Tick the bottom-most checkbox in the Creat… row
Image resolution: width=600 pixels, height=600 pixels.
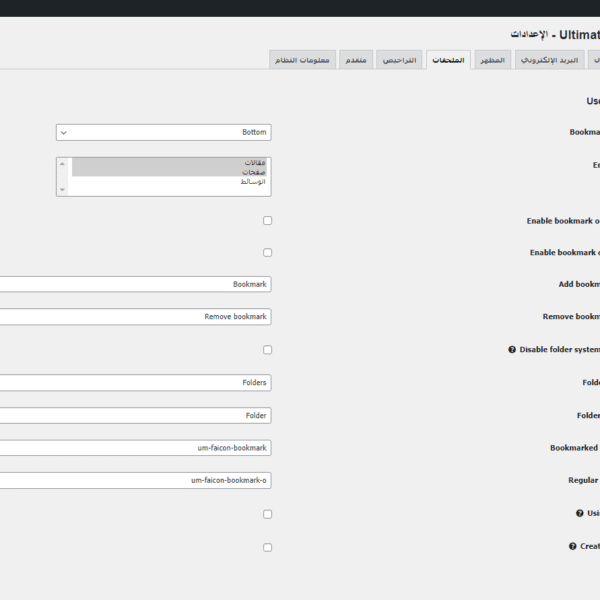[x=267, y=547]
